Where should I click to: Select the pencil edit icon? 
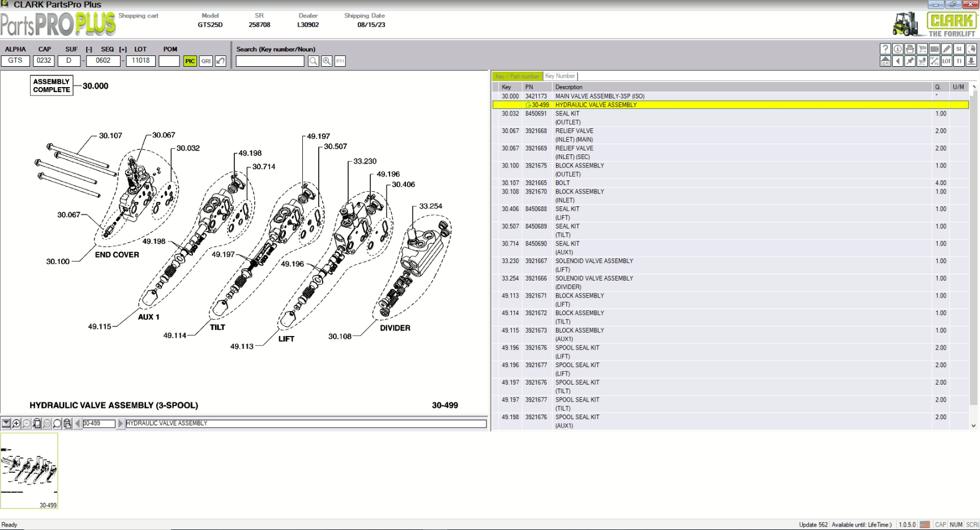[x=947, y=49]
